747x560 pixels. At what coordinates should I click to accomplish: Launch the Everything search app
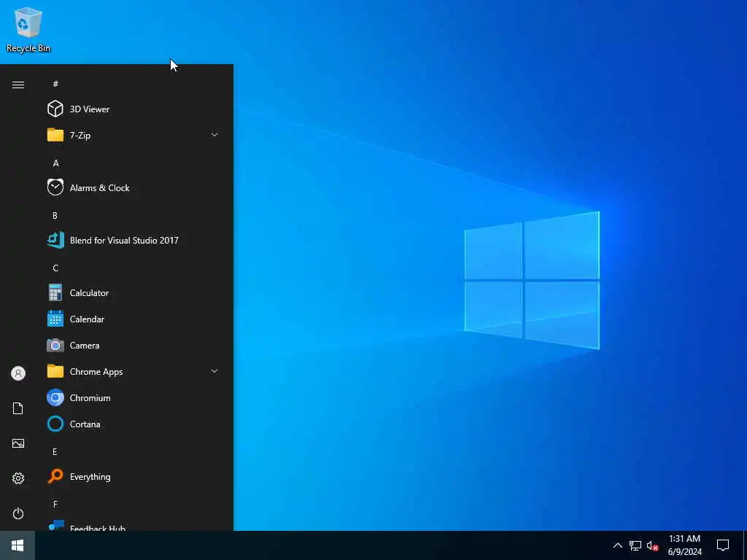133,477
